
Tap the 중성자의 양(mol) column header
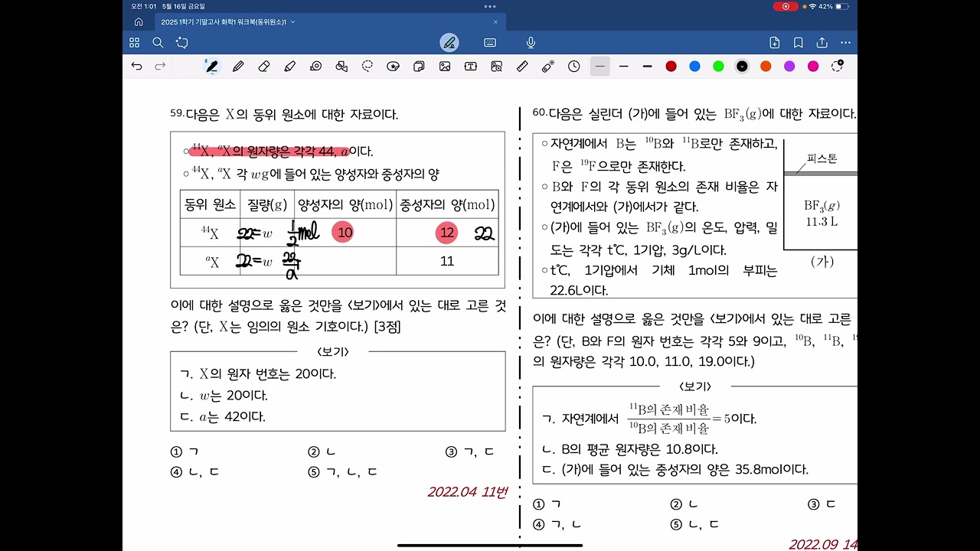pos(447,205)
